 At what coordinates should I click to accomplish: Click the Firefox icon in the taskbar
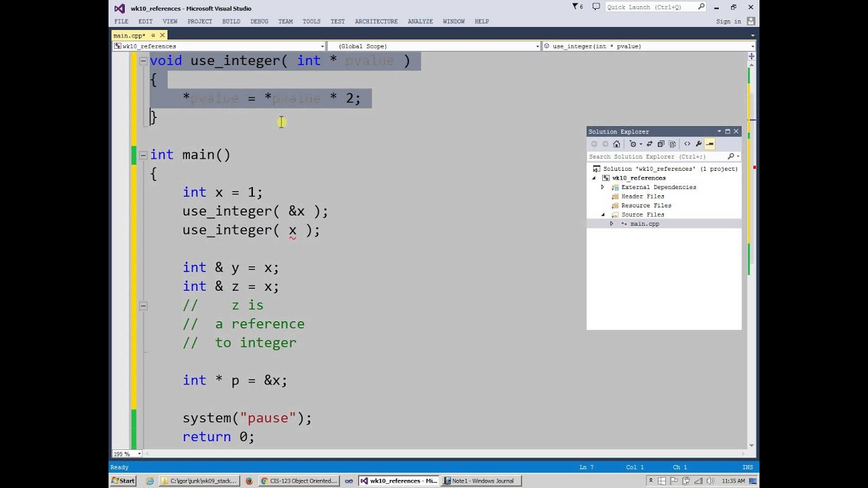pyautogui.click(x=249, y=481)
